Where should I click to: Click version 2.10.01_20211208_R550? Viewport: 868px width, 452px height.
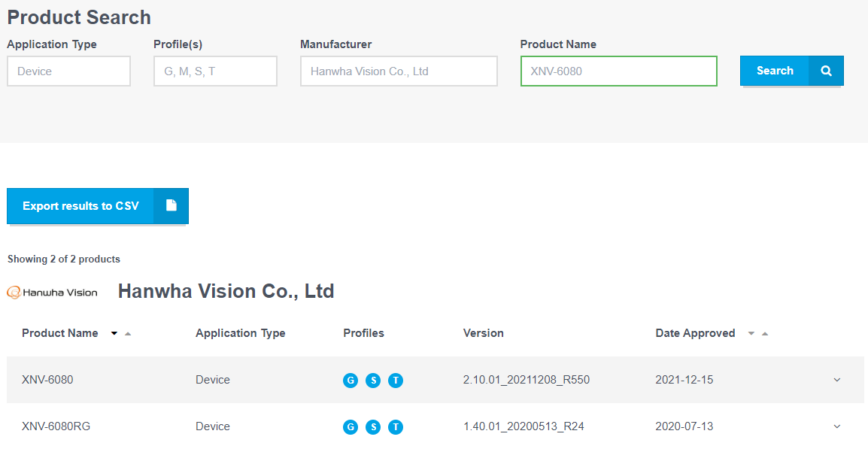[527, 380]
